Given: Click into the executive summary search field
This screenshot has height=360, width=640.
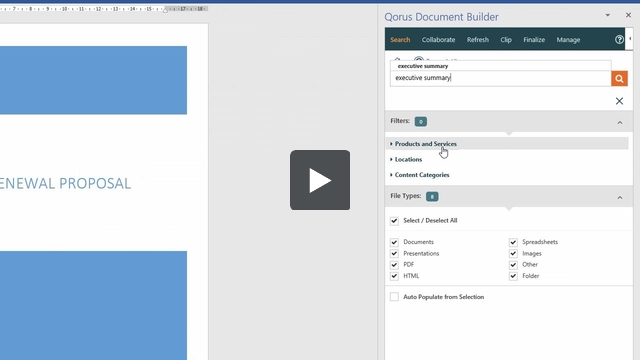Looking at the screenshot, I should 500,78.
